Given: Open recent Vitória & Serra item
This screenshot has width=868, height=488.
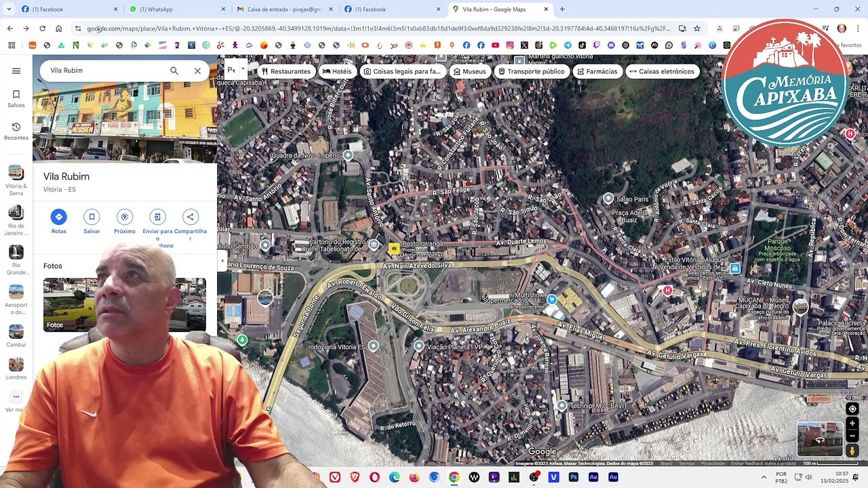Looking at the screenshot, I should coord(16,180).
